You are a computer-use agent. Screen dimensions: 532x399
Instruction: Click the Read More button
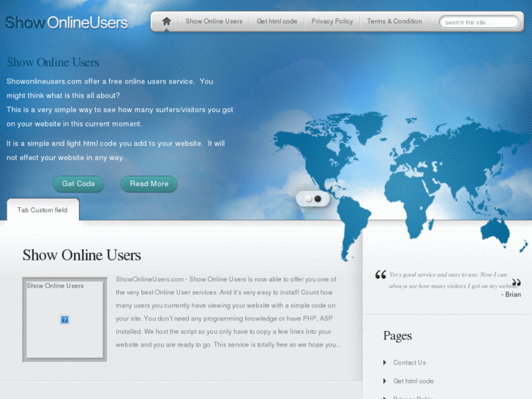point(149,184)
